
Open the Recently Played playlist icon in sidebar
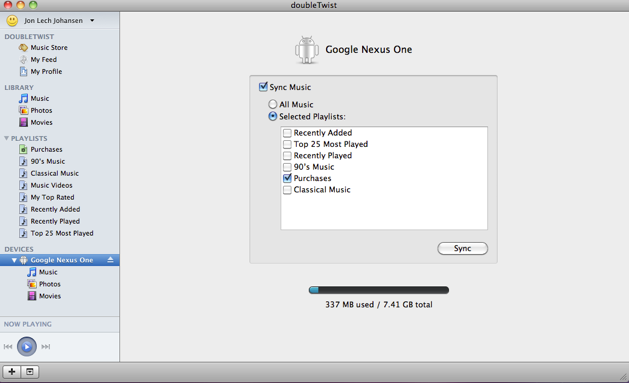click(x=23, y=221)
